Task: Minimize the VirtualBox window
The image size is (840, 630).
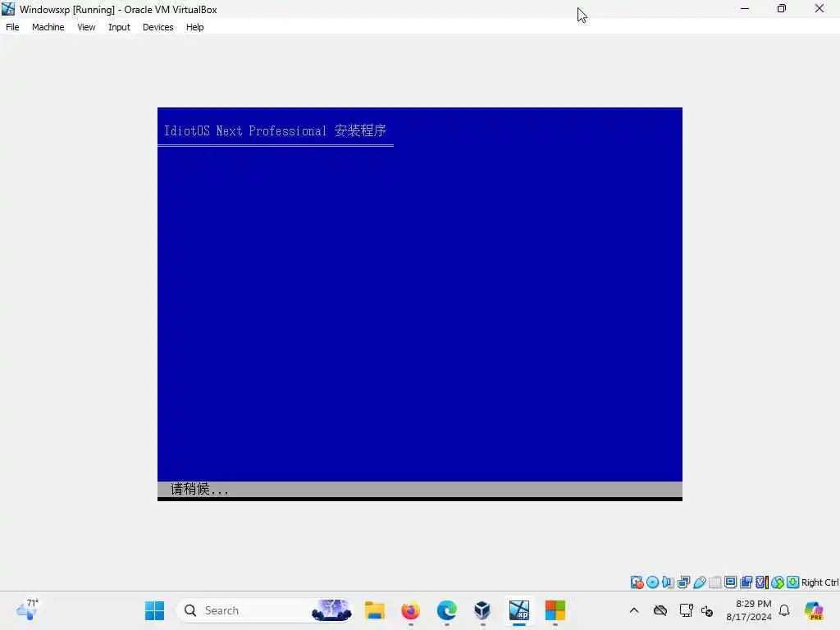Action: (x=745, y=8)
